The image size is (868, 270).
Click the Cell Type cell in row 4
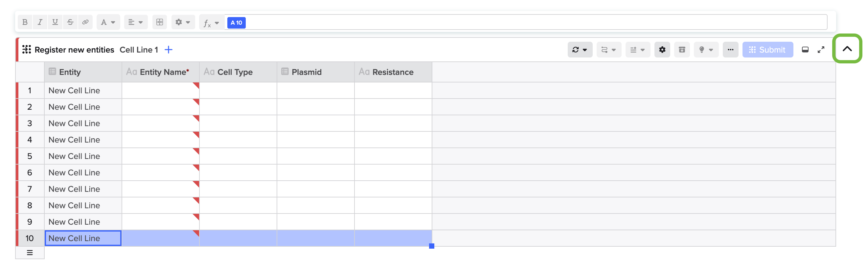click(x=238, y=140)
